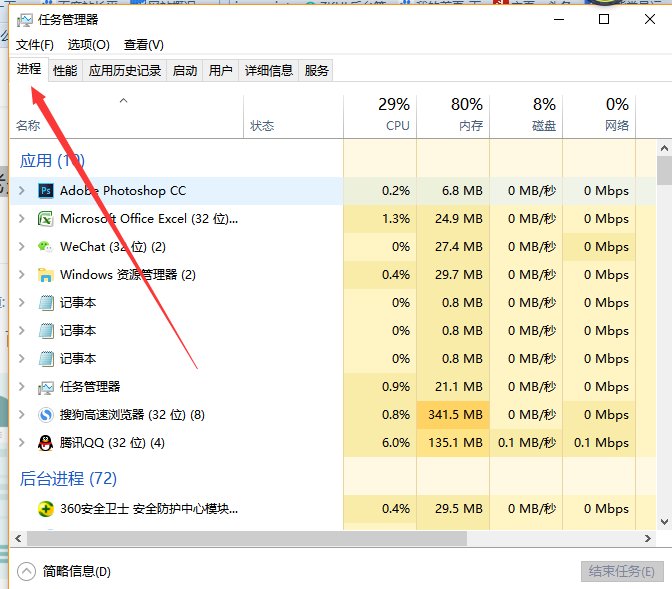Sort by the CPU column header
This screenshot has height=589, width=672.
(x=380, y=115)
